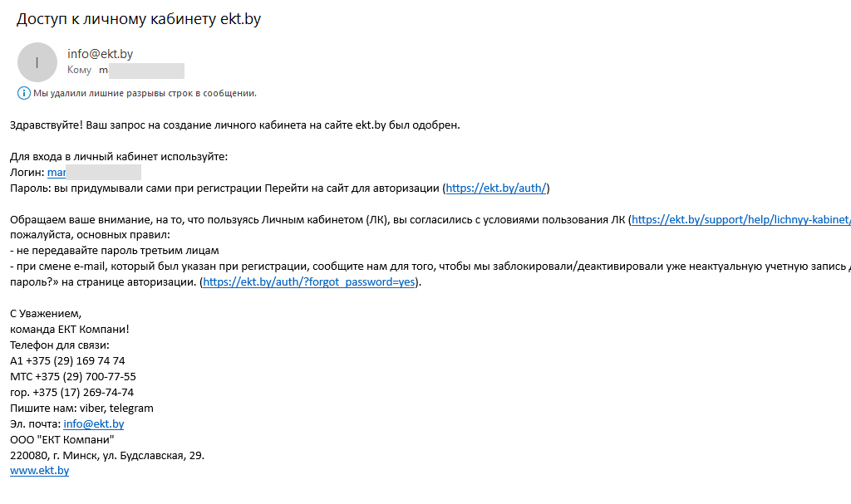Click the не передавайте пароль rule line
The height and width of the screenshot is (504, 851).
click(x=114, y=251)
